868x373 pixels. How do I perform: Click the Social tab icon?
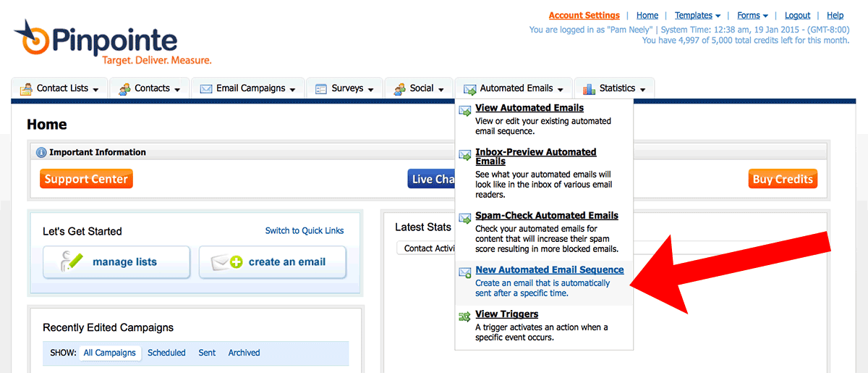399,89
